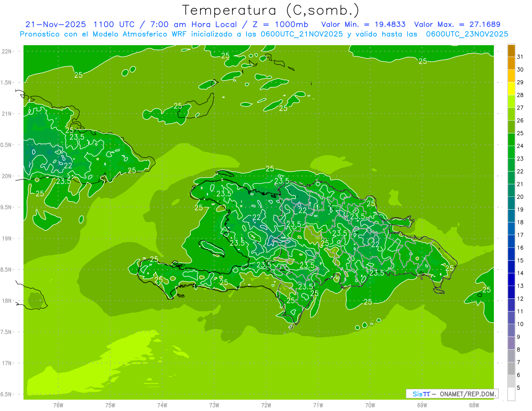Click the '19N' latitude axis label

tap(7, 239)
